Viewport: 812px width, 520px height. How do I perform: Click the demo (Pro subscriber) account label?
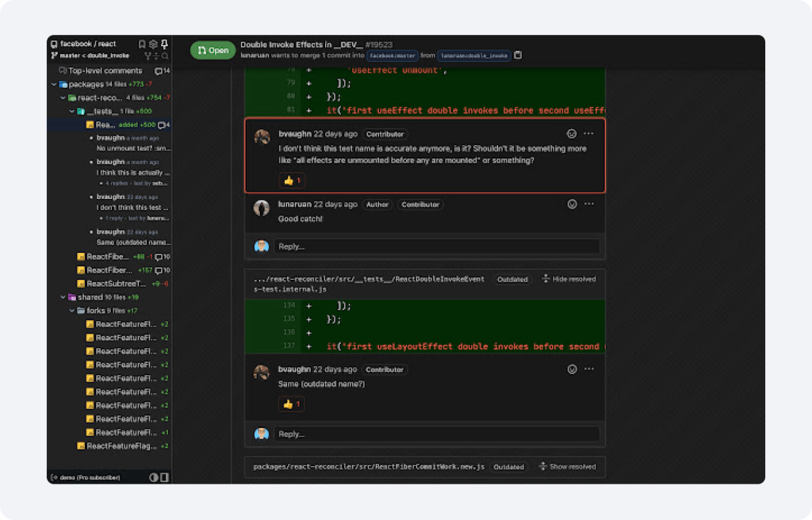click(x=90, y=477)
